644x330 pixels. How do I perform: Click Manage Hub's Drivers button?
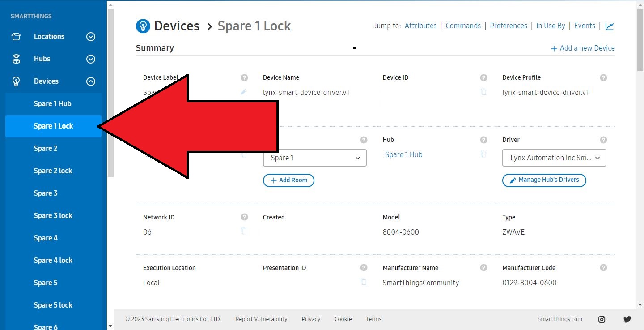[x=544, y=180]
